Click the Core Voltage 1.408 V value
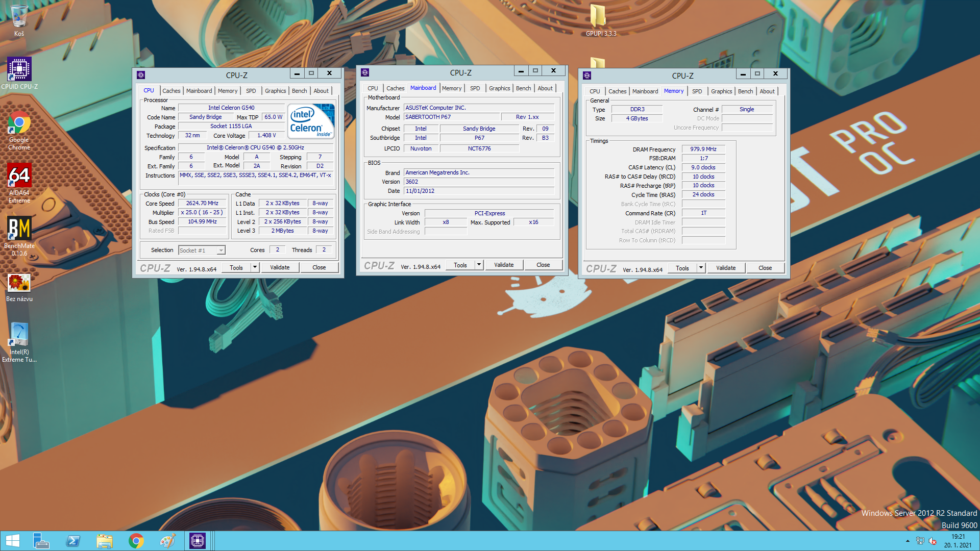 pos(266,135)
